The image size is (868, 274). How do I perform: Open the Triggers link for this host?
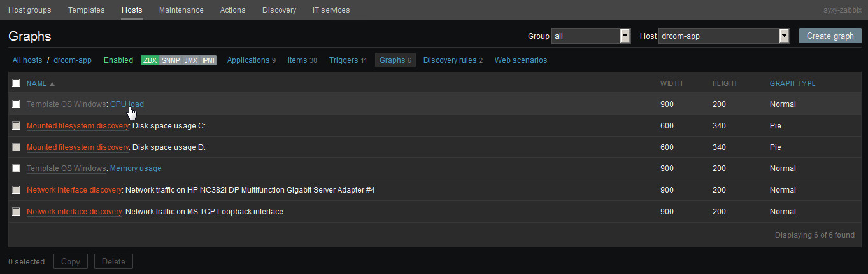[x=343, y=60]
